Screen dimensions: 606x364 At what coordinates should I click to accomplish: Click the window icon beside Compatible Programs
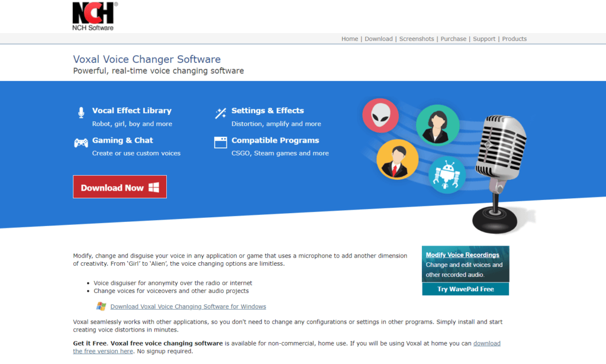(220, 142)
